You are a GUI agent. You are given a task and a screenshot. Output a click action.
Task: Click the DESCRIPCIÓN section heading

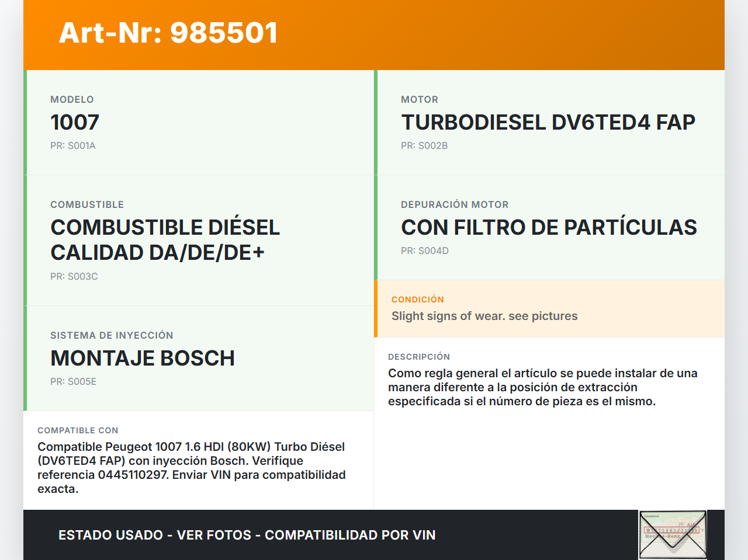tap(418, 357)
